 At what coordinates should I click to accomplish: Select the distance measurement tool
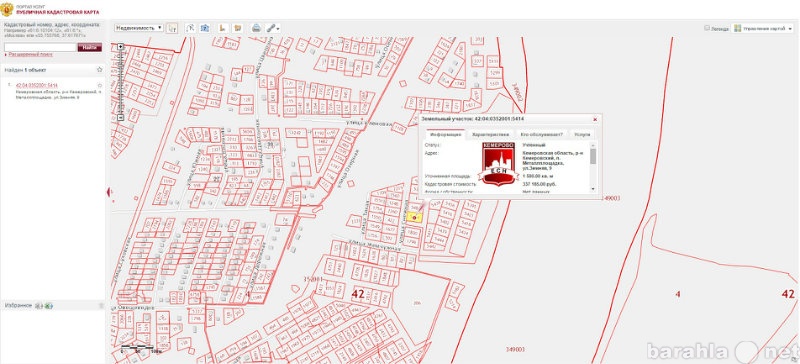pos(190,28)
